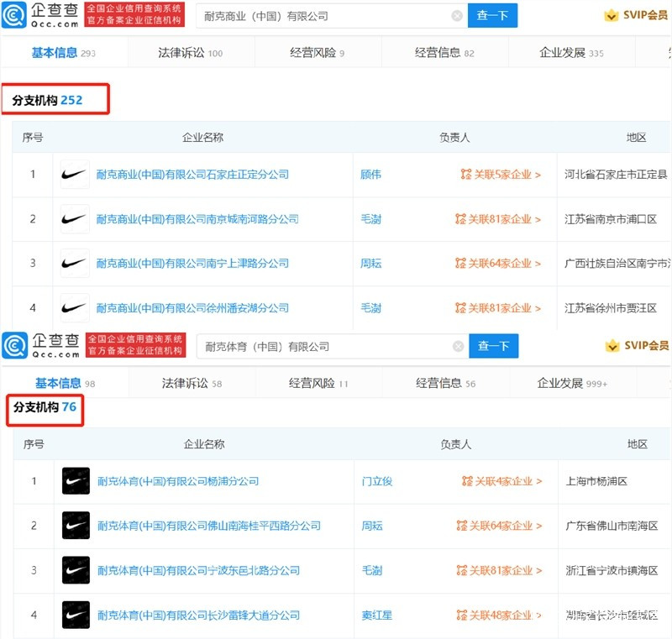Switch to 基本信息 293 tab
The image size is (672, 639).
click(64, 53)
